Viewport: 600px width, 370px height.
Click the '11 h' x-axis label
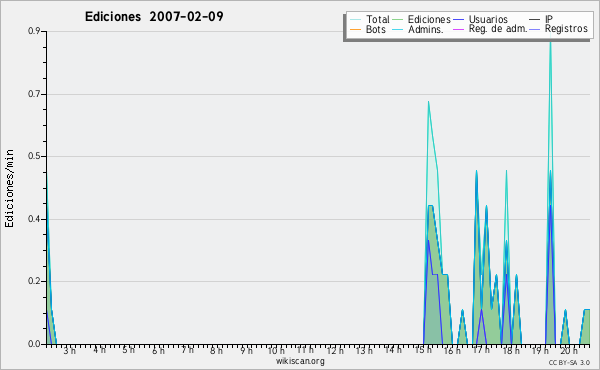(x=305, y=350)
